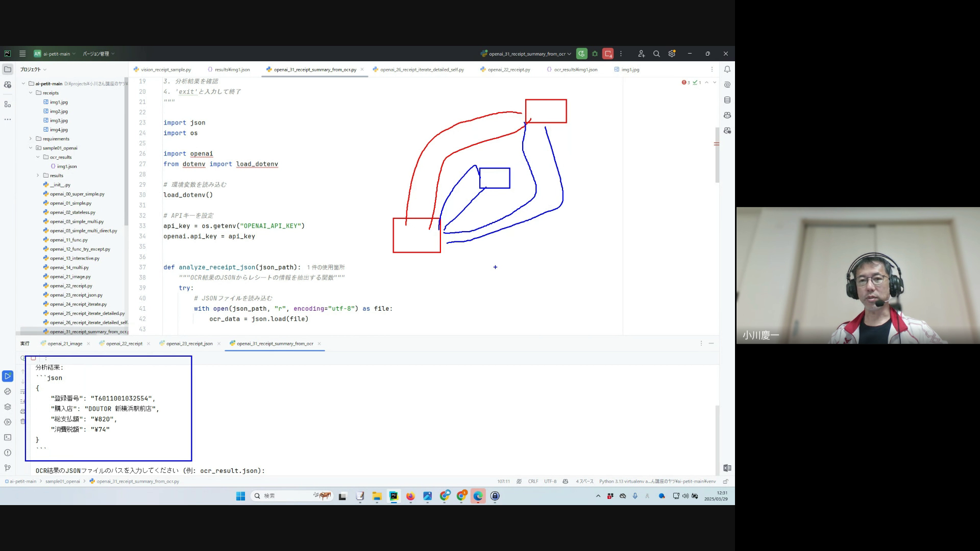Click UTF-8 encoding in status bar

[x=550, y=481]
